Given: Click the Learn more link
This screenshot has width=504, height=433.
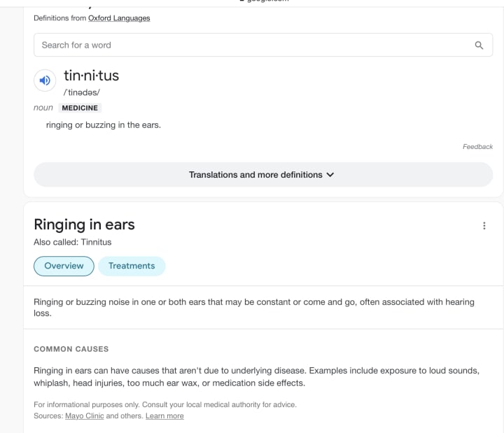Looking at the screenshot, I should (x=164, y=416).
